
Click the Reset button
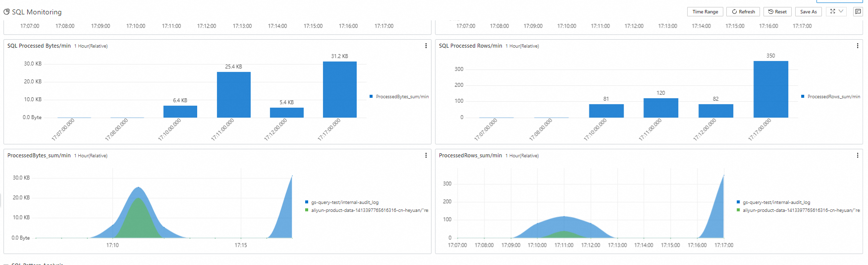click(777, 11)
